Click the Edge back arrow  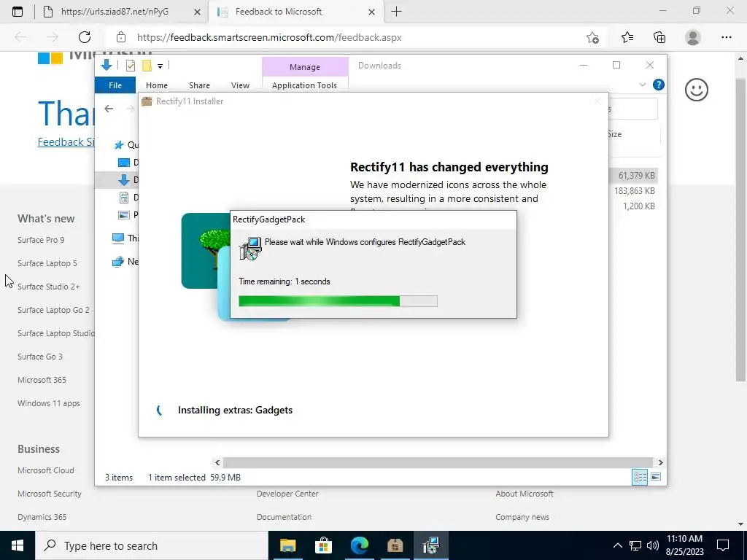pyautogui.click(x=20, y=37)
